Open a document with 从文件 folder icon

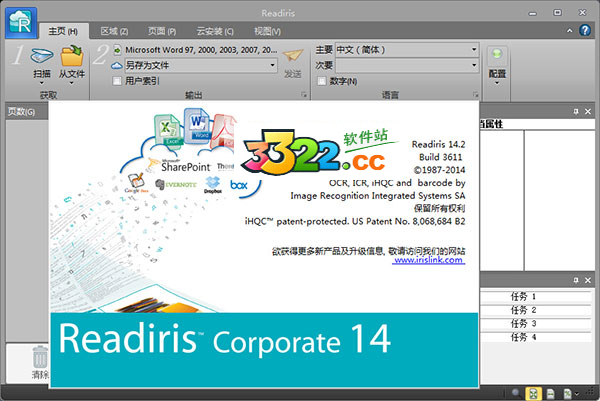72,56
